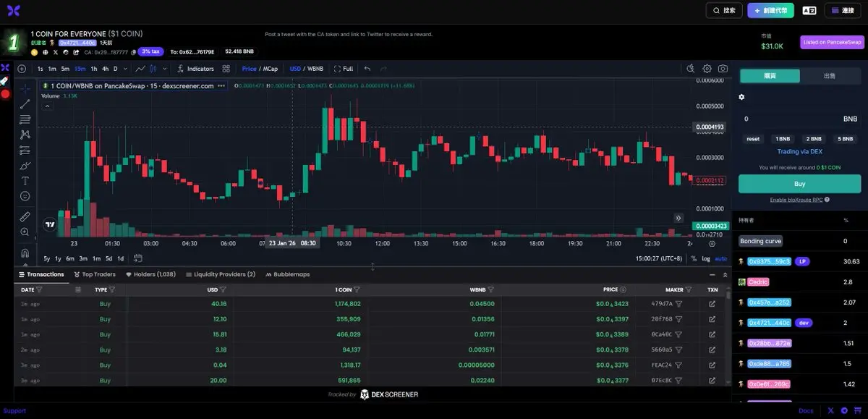Undo the last chart action
Image resolution: width=868 pixels, height=419 pixels.
tap(367, 69)
